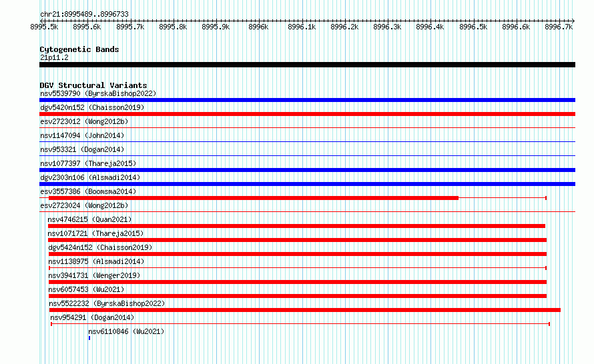Screen dimensions: 594x364
Task: Click the 8995.5k ruler tick label
Action: tap(44, 27)
